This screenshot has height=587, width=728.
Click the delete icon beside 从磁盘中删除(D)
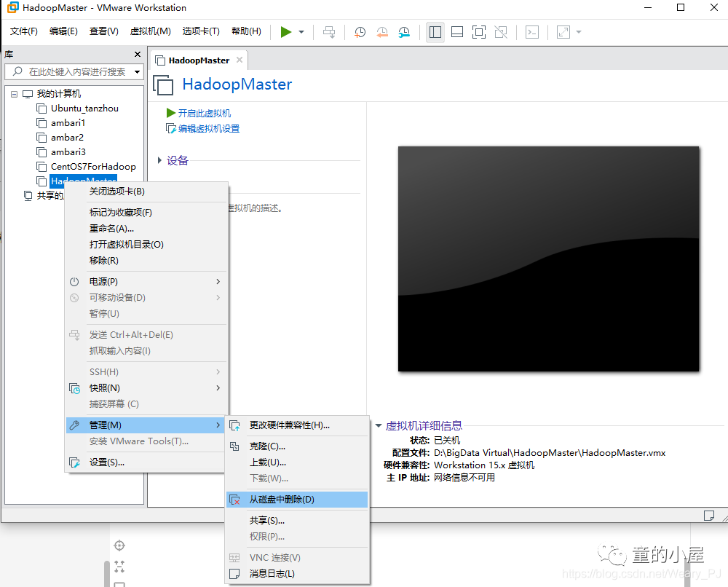pyautogui.click(x=235, y=500)
